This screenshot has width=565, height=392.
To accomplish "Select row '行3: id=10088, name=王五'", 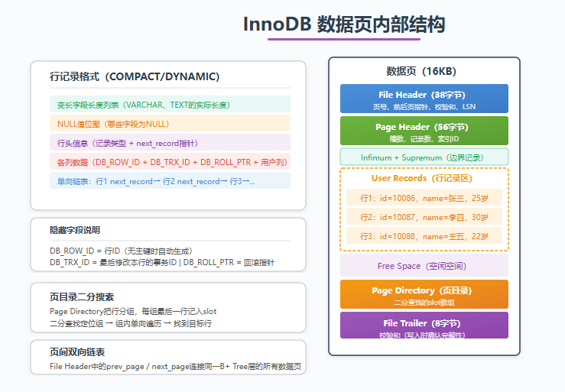I will [424, 235].
